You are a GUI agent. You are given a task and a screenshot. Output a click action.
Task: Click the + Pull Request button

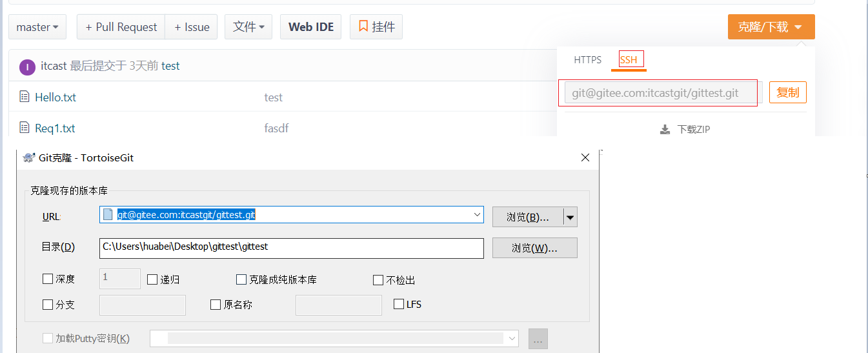[121, 27]
